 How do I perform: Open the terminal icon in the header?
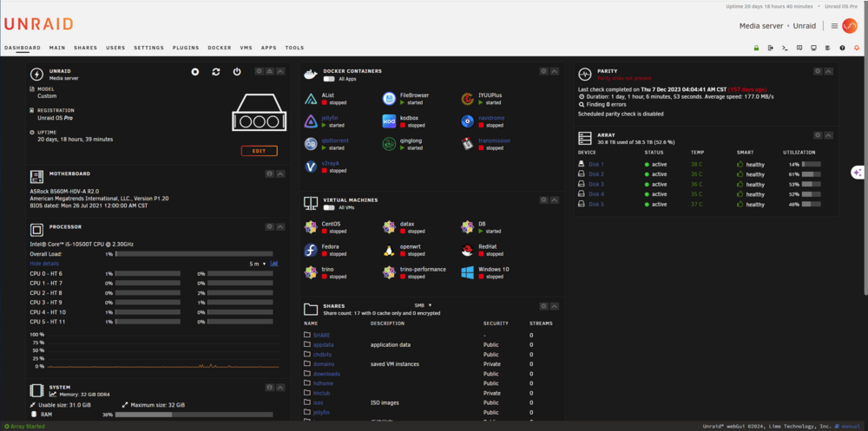pos(785,49)
